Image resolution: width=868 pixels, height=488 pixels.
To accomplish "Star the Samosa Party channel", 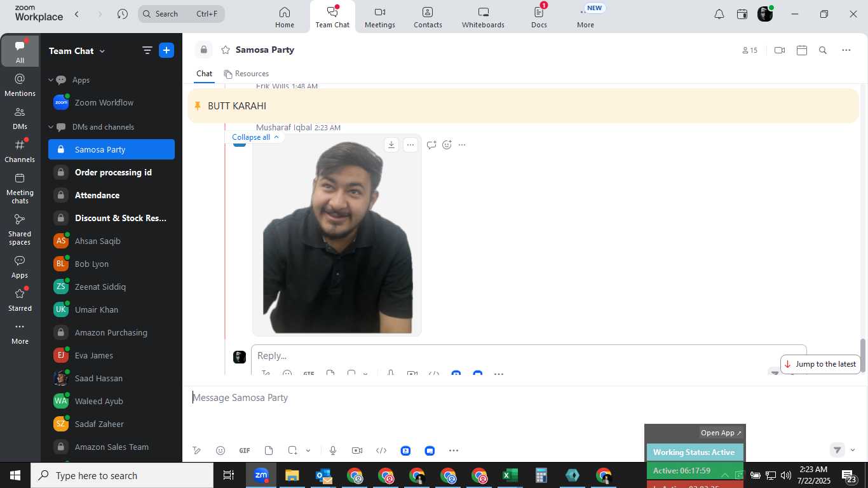I will tap(225, 50).
